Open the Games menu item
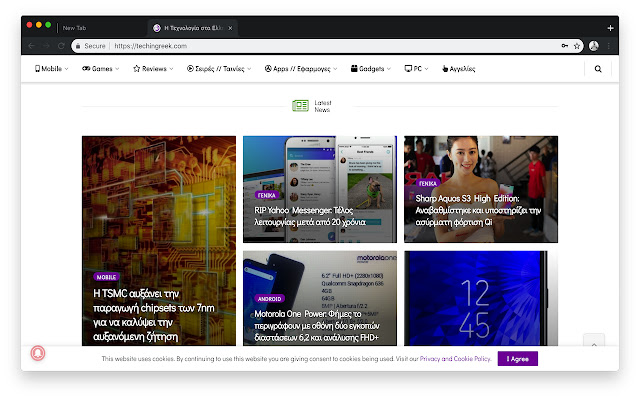Image resolution: width=640 pixels, height=400 pixels. coord(100,69)
